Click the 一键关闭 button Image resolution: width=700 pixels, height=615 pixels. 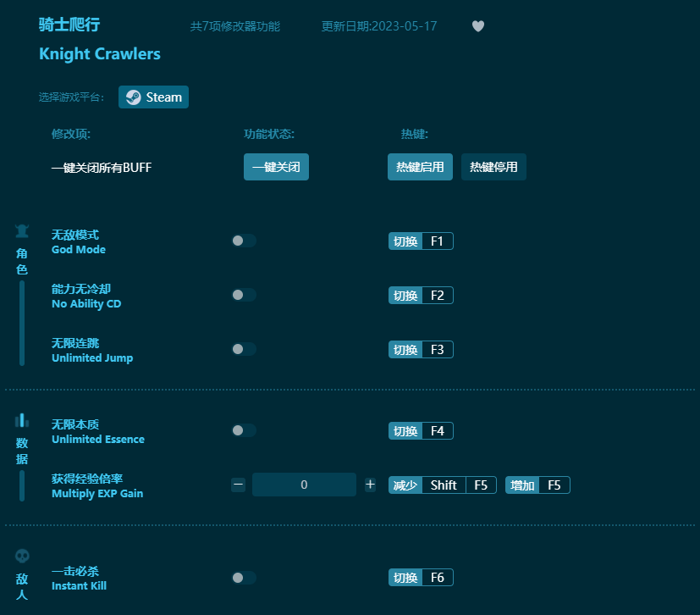(x=276, y=167)
